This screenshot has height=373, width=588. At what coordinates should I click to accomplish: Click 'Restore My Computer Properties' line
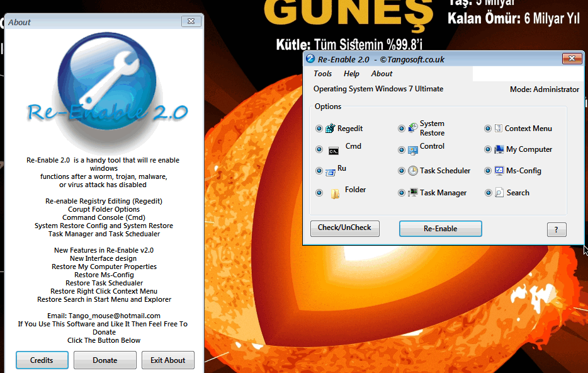[104, 267]
